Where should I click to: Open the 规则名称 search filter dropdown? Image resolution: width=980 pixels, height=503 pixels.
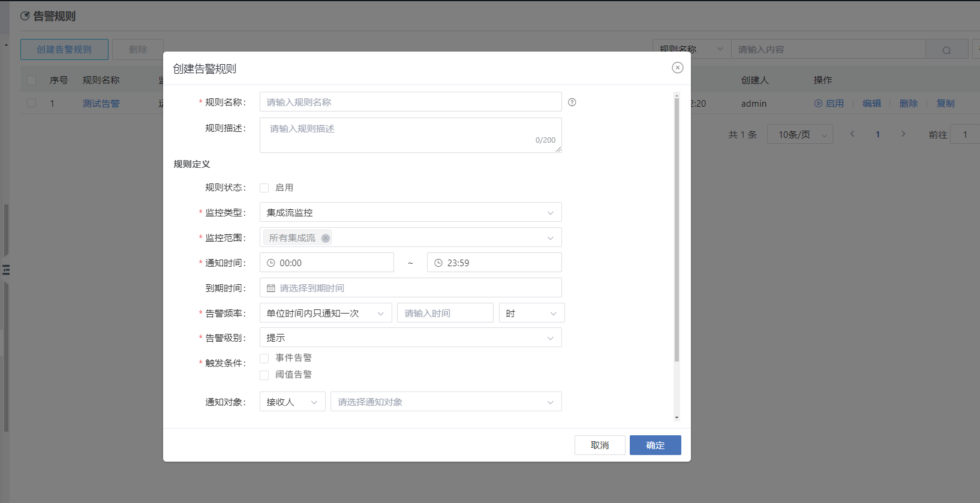(x=692, y=49)
